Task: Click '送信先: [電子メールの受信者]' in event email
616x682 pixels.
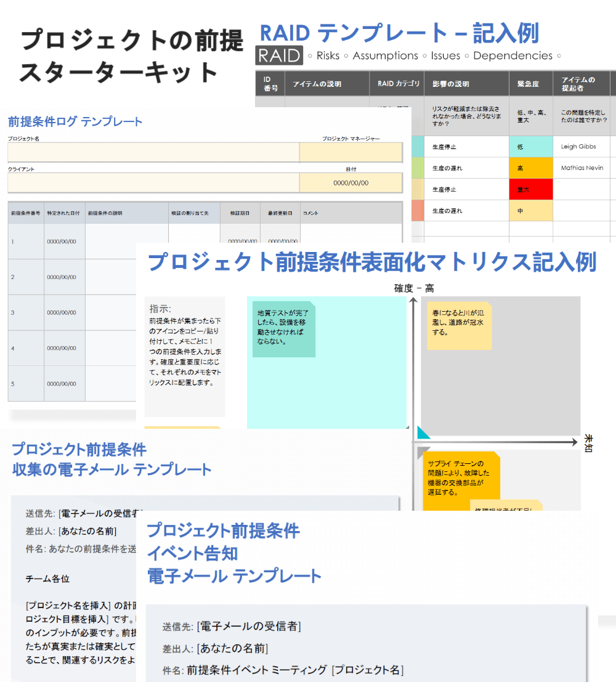Action: (x=232, y=627)
